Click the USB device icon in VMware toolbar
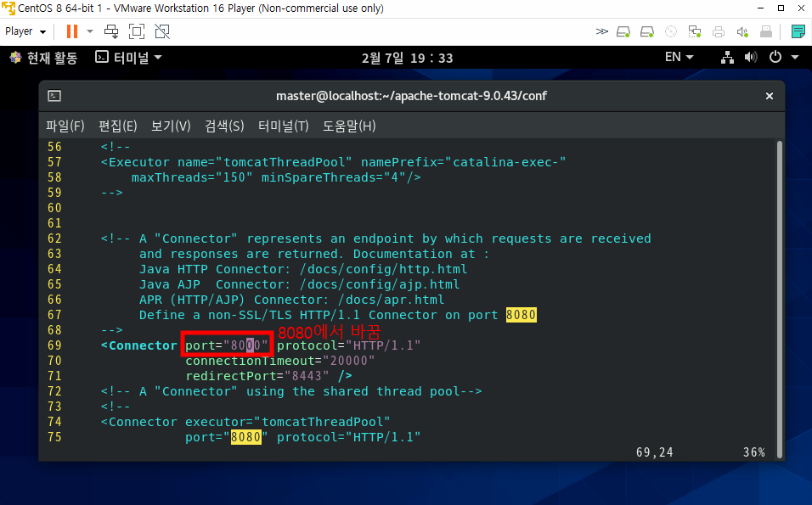 (766, 32)
